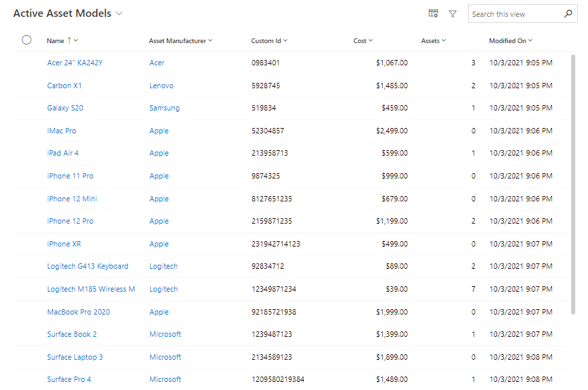This screenshot has width=588, height=390.
Task: Click the filter funnel icon
Action: point(453,13)
